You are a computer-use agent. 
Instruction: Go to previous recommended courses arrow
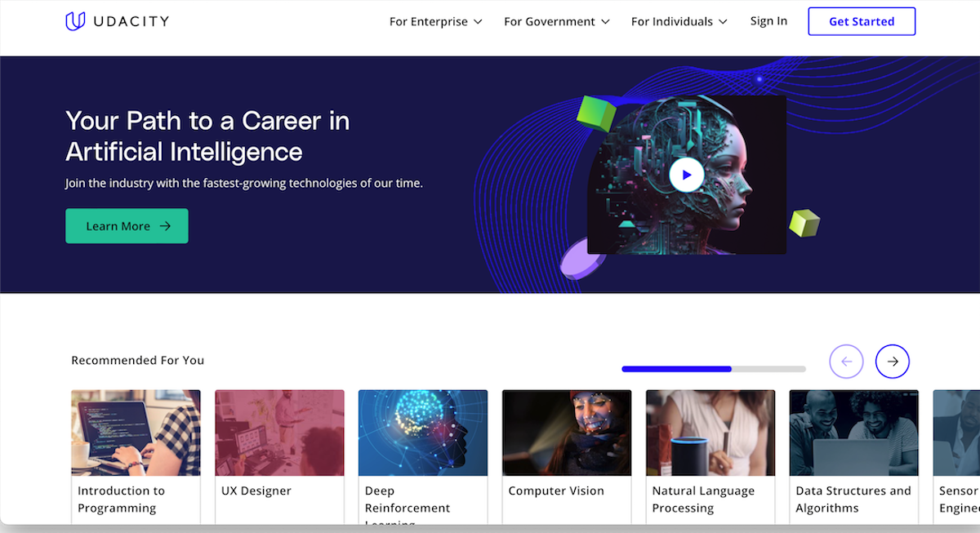[x=846, y=362]
